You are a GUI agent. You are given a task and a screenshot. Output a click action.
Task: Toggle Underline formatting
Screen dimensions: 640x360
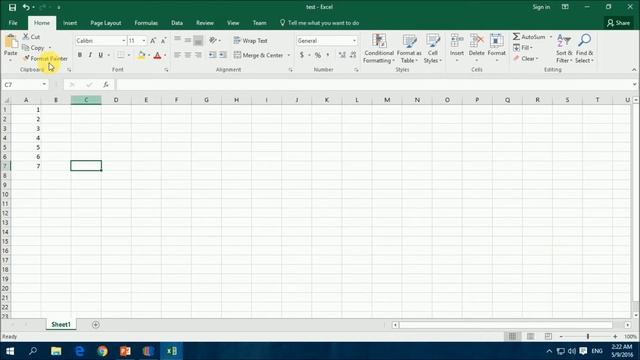pyautogui.click(x=100, y=55)
